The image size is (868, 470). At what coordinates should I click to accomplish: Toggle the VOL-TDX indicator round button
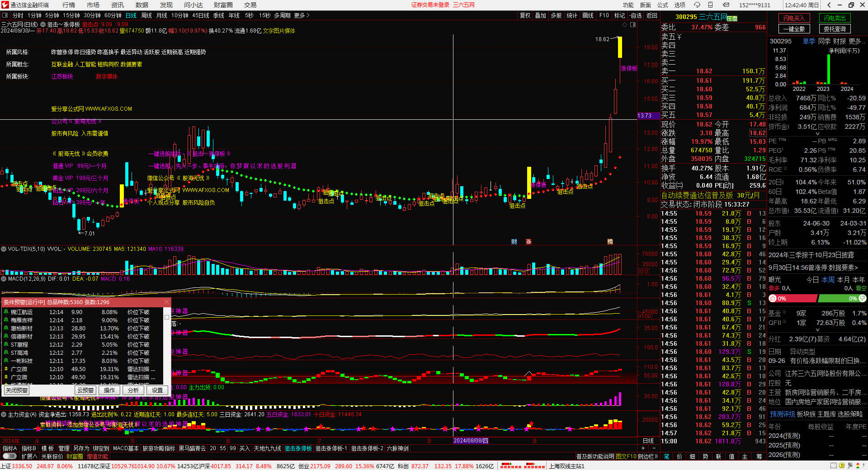[x=4, y=249]
